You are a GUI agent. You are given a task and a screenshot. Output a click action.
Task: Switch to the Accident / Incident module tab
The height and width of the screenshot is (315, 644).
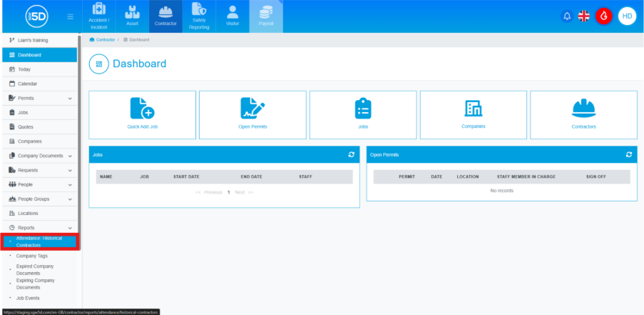(x=98, y=16)
